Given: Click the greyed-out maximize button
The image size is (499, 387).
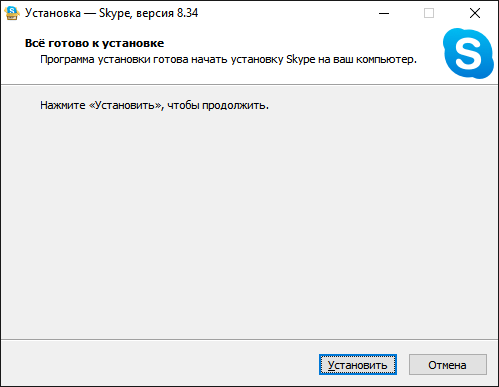Looking at the screenshot, I should click(429, 13).
